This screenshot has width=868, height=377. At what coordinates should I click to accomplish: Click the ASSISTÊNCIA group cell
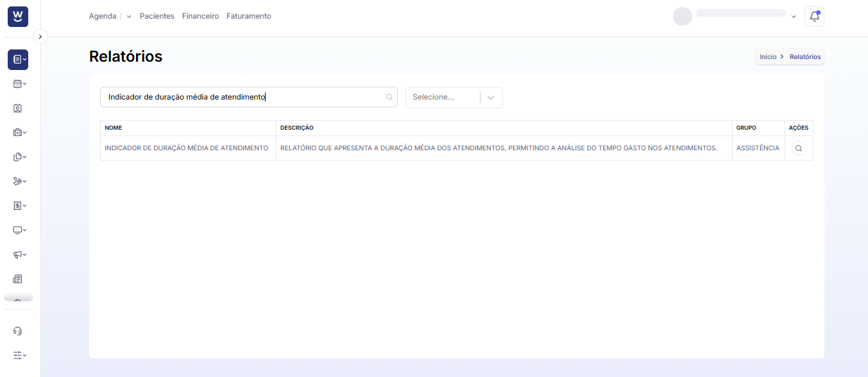click(x=758, y=148)
